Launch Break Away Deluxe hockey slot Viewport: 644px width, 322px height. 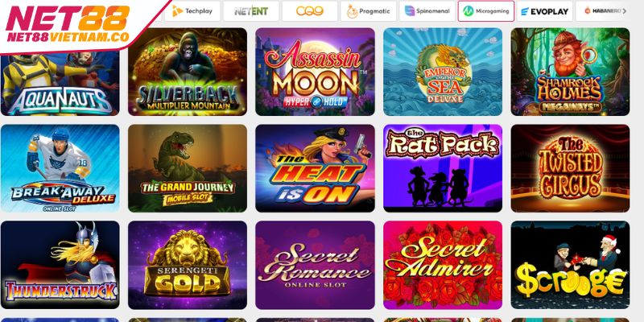tap(60, 168)
